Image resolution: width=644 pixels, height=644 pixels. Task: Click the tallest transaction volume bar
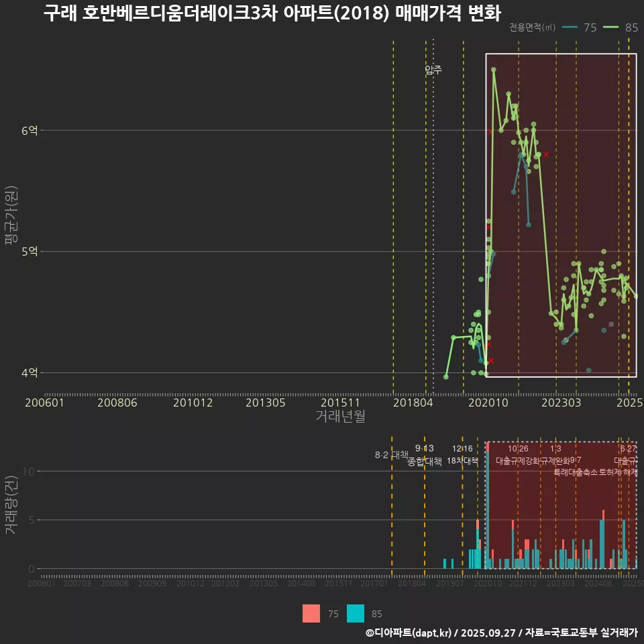(487, 504)
